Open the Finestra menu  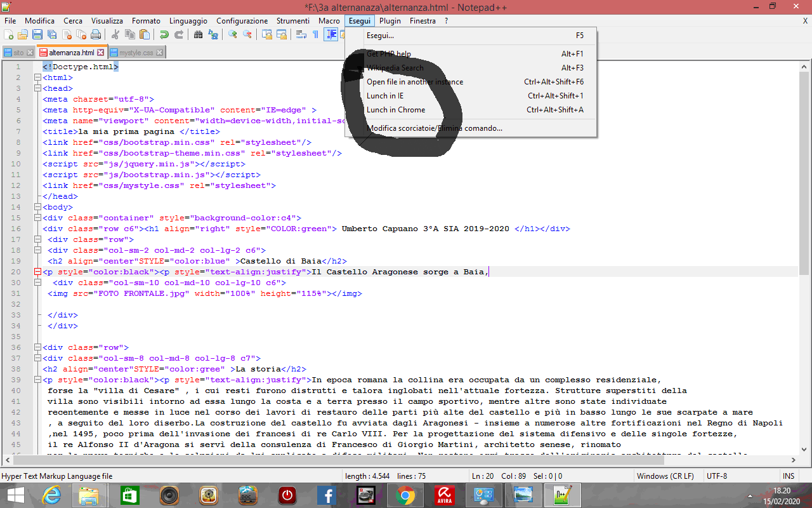(x=422, y=20)
